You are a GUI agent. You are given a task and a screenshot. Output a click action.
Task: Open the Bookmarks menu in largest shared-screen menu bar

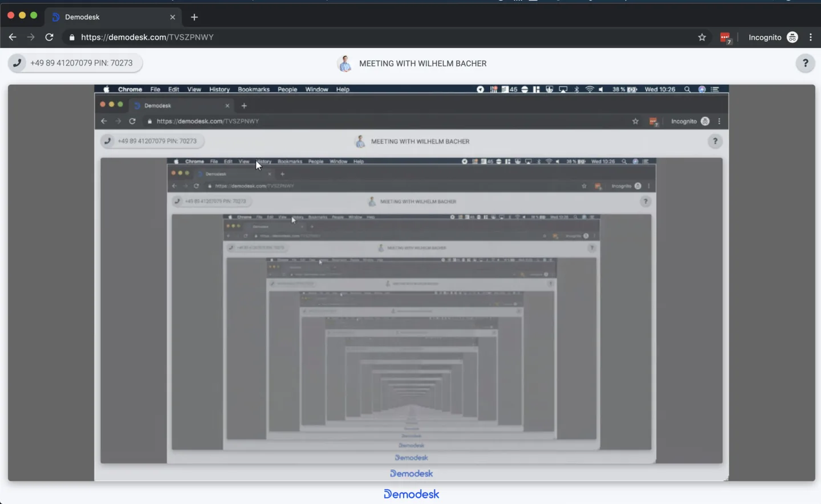tap(254, 90)
